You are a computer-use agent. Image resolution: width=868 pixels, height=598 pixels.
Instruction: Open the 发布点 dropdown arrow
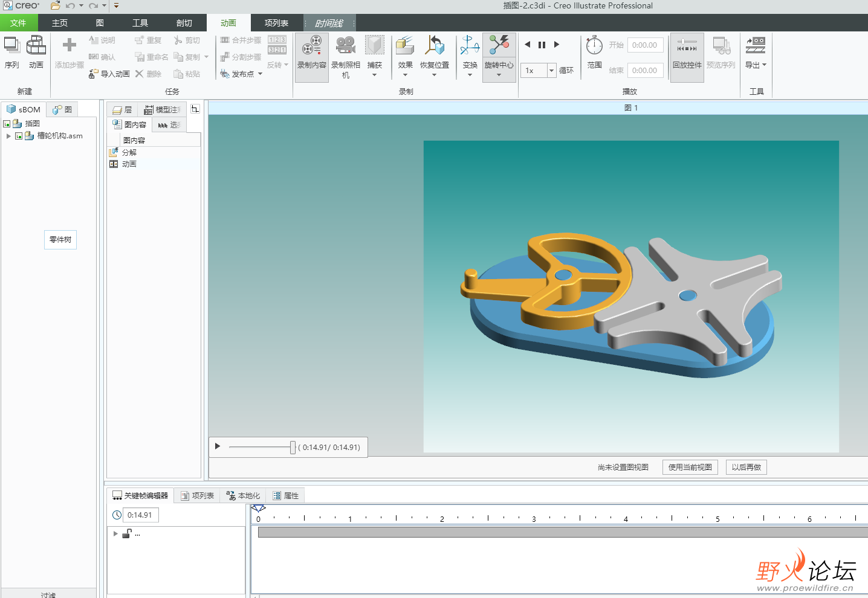click(x=261, y=74)
